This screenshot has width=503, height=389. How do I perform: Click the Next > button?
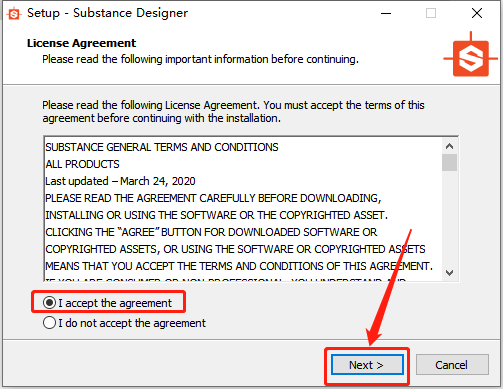367,365
